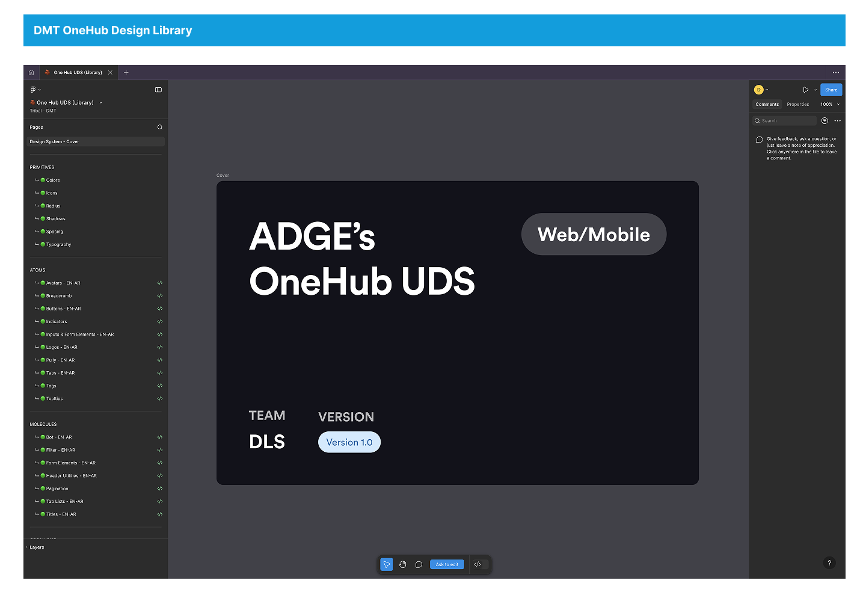Collapse the left sidebar panel
Viewport: 866px width, 616px height.
pyautogui.click(x=158, y=90)
